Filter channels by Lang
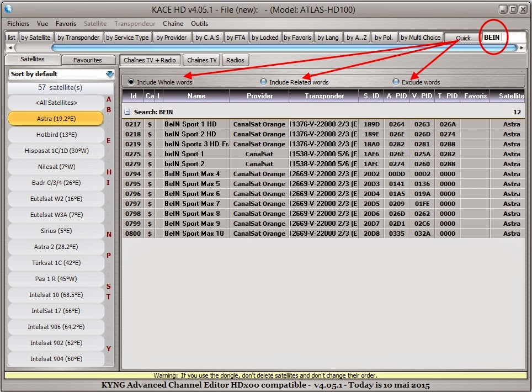532x392 pixels. (x=327, y=37)
